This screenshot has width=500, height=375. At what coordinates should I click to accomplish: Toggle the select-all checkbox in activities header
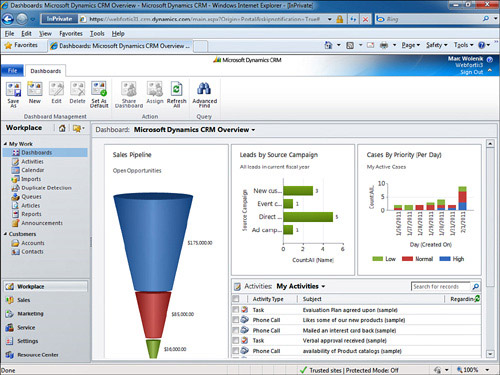pyautogui.click(x=236, y=299)
